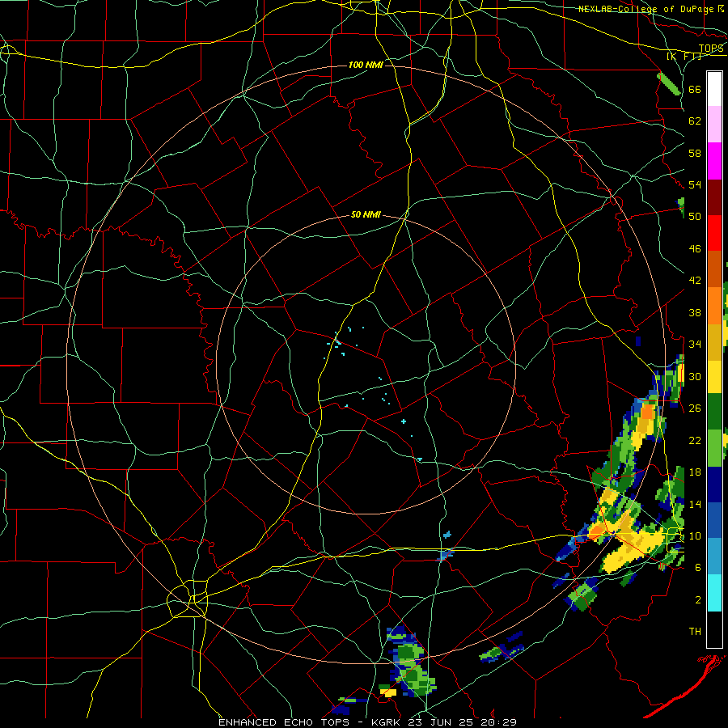The width and height of the screenshot is (728, 728).
Task: Click the '10' value on the legend
Action: [x=695, y=535]
